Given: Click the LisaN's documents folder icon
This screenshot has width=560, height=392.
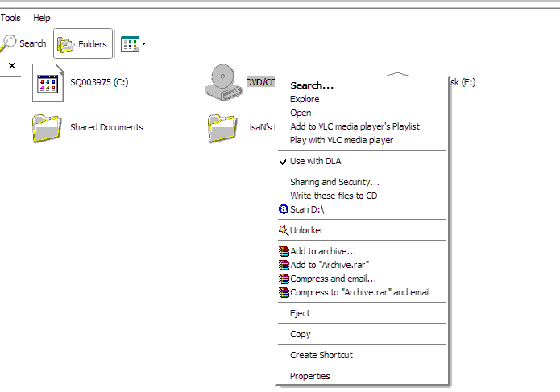Looking at the screenshot, I should pyautogui.click(x=222, y=127).
